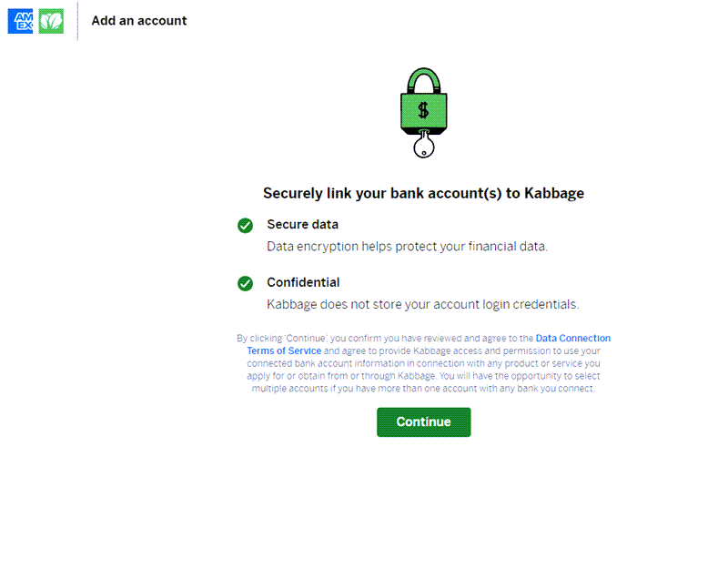Click the Securely link your bank account(s) heading
This screenshot has height=579, width=728.
point(423,193)
